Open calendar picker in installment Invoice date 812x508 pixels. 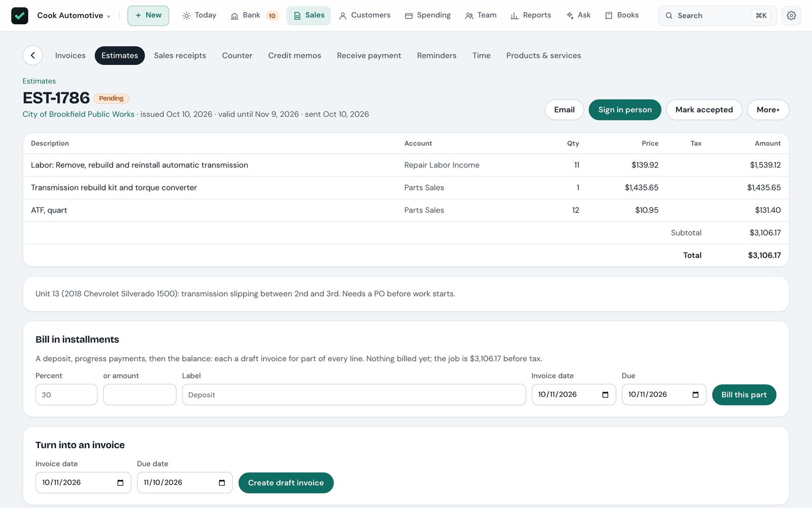605,395
